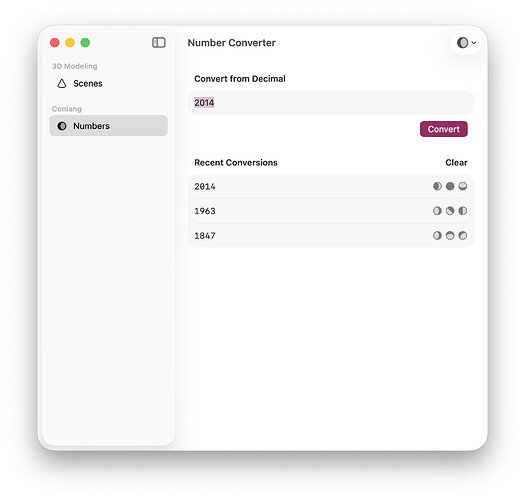Click the last glyph in the 2014 row

[x=463, y=186]
